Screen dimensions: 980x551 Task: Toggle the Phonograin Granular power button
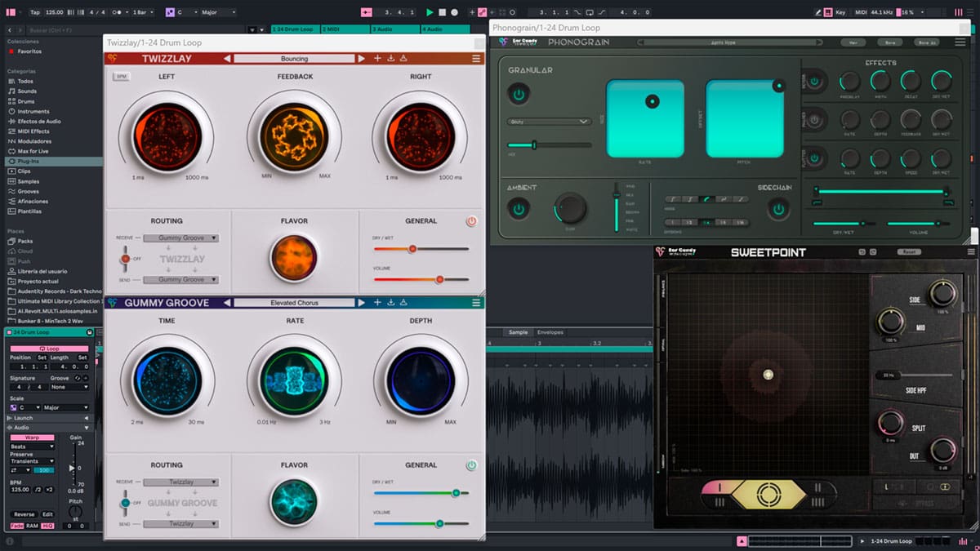click(519, 95)
